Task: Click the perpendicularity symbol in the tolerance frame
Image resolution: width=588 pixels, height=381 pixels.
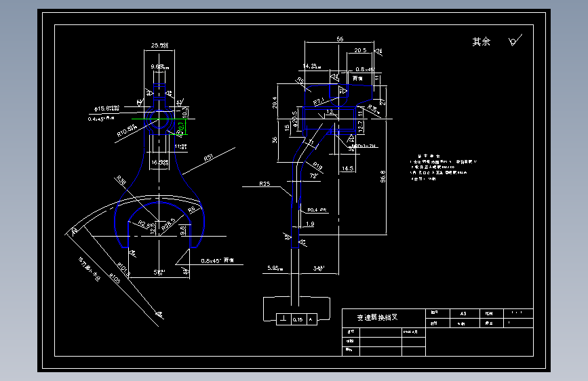Action: click(x=283, y=319)
